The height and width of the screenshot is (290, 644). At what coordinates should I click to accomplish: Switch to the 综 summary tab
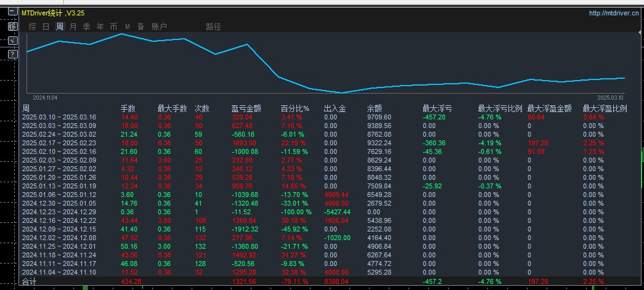coord(33,26)
